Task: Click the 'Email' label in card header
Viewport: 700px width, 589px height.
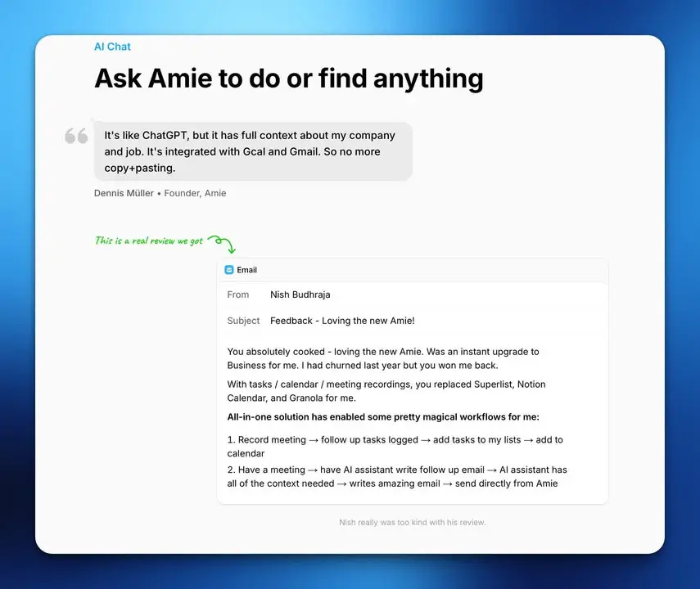Action: pos(247,270)
